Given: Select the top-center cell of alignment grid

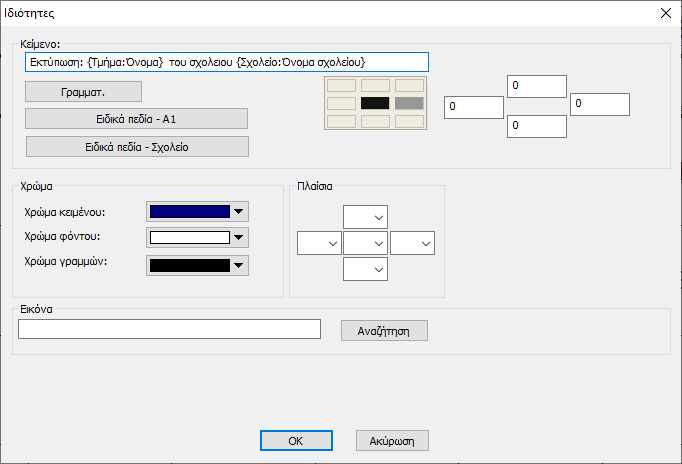Looking at the screenshot, I should (375, 86).
